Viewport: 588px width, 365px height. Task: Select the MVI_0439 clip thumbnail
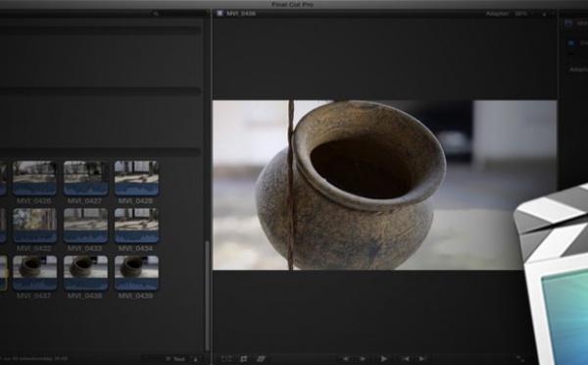[x=136, y=273]
